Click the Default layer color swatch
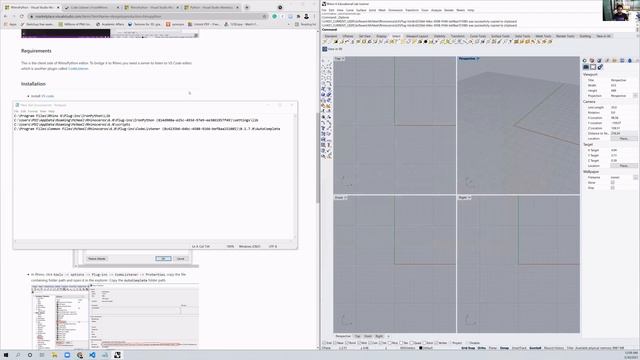 pyautogui.click(x=421, y=348)
